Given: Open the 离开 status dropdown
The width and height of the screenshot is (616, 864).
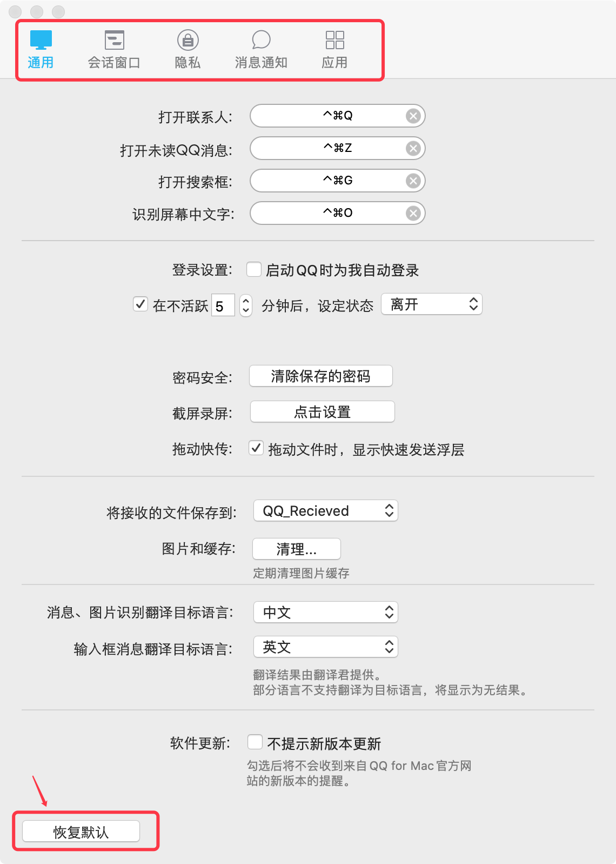Looking at the screenshot, I should point(431,304).
